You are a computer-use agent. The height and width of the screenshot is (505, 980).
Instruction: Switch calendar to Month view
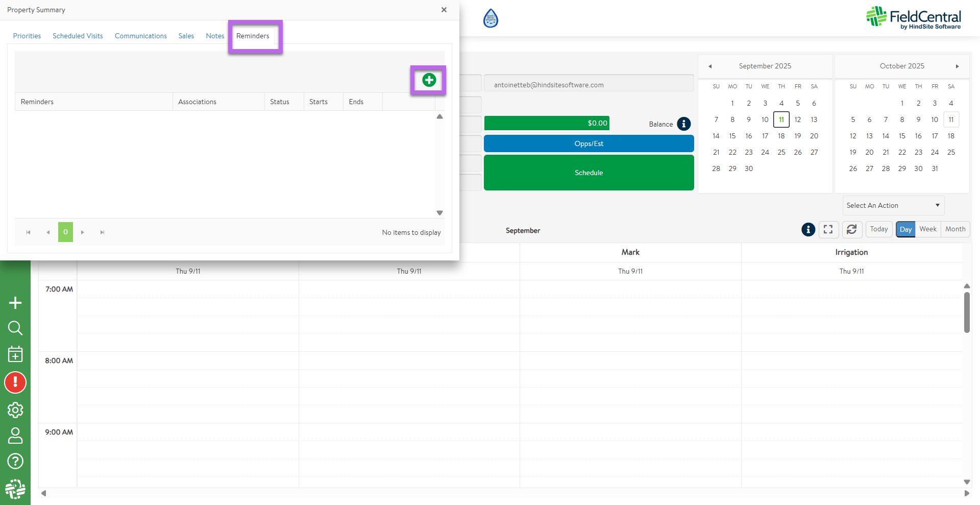click(955, 229)
